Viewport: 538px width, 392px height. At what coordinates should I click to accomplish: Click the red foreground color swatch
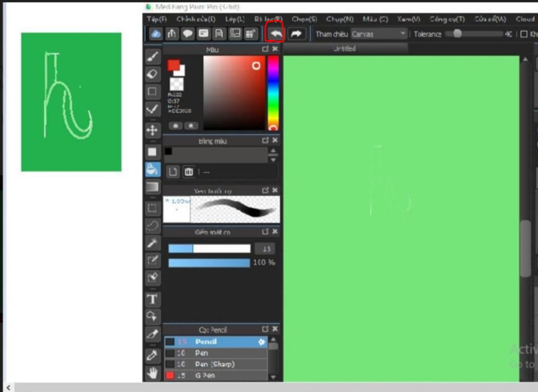[172, 64]
